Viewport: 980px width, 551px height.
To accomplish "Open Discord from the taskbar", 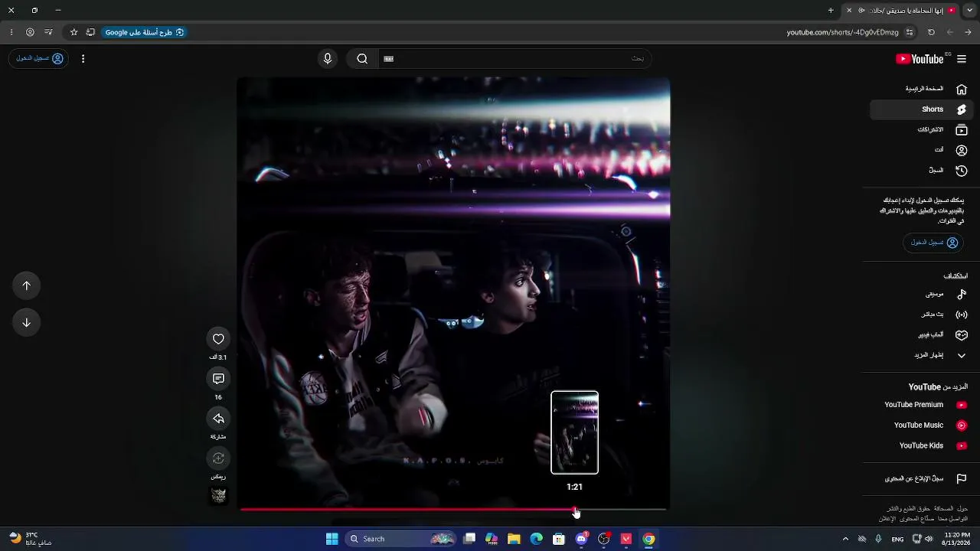I will coord(581,539).
